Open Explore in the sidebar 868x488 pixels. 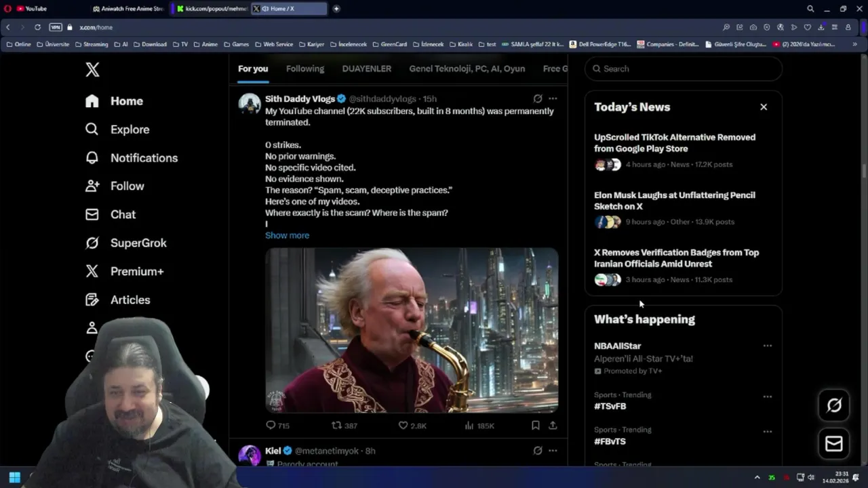117,129
